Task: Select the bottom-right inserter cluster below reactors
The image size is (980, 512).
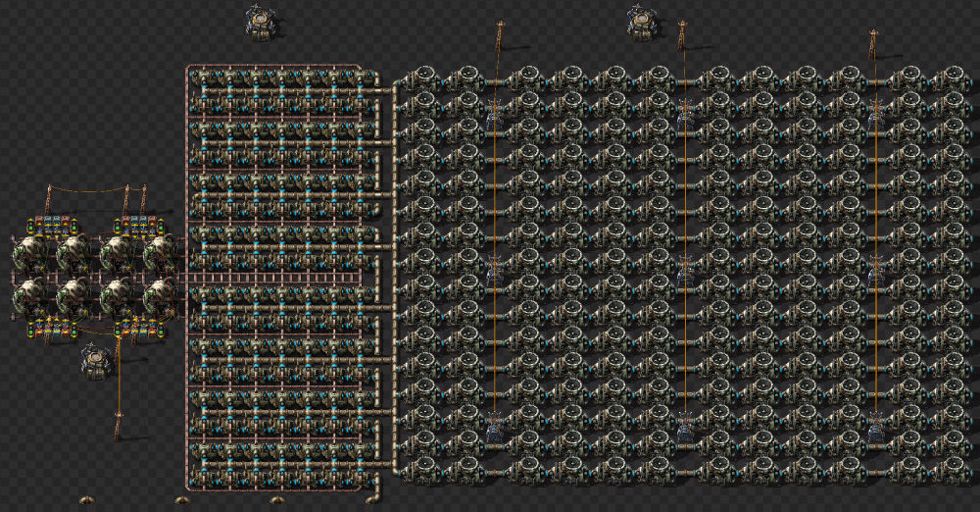Action: [x=139, y=326]
